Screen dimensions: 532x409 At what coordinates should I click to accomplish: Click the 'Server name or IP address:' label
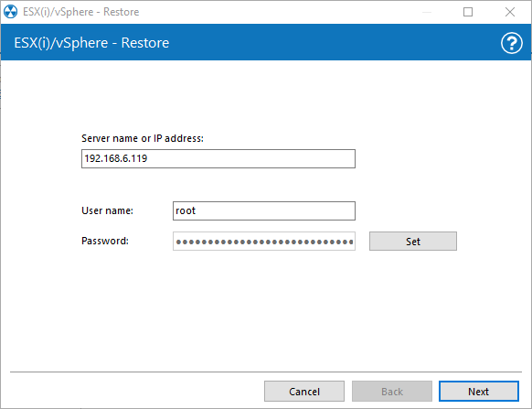143,138
